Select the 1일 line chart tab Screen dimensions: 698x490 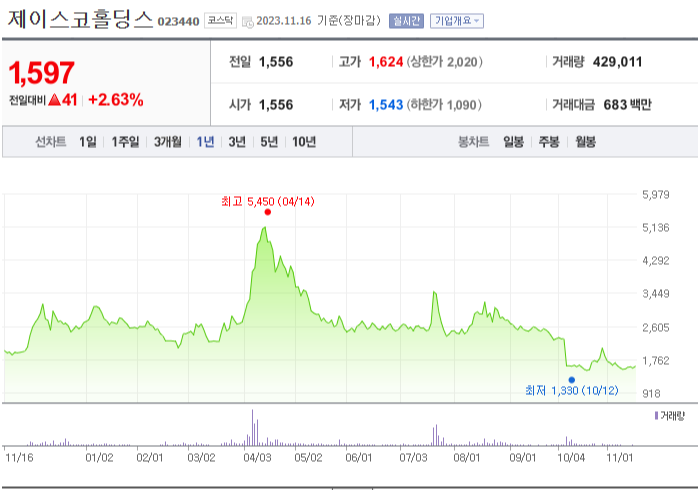tap(88, 142)
